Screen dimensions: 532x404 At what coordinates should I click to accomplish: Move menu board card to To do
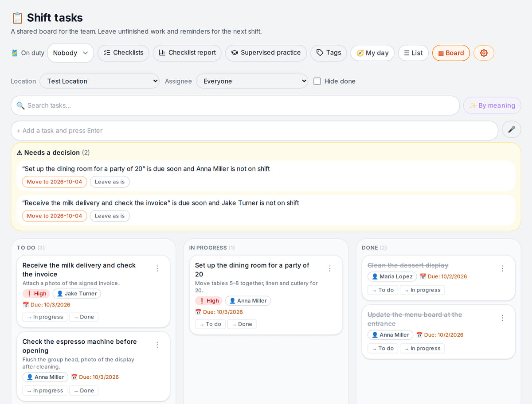383,348
